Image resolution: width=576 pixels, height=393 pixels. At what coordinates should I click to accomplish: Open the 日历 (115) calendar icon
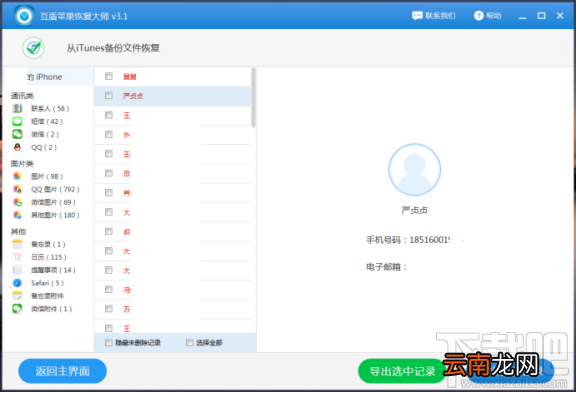pyautogui.click(x=17, y=257)
